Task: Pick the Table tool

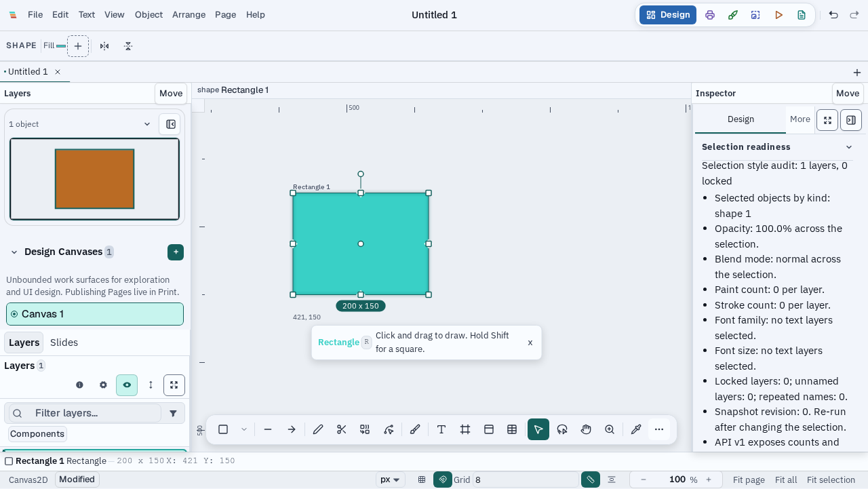Action: click(512, 429)
